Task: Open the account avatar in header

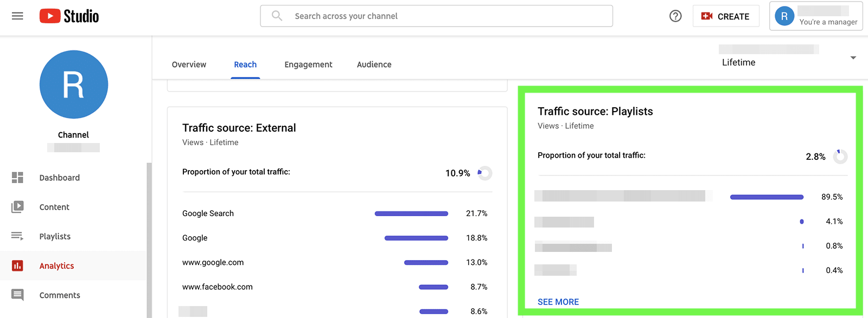Action: click(x=784, y=16)
